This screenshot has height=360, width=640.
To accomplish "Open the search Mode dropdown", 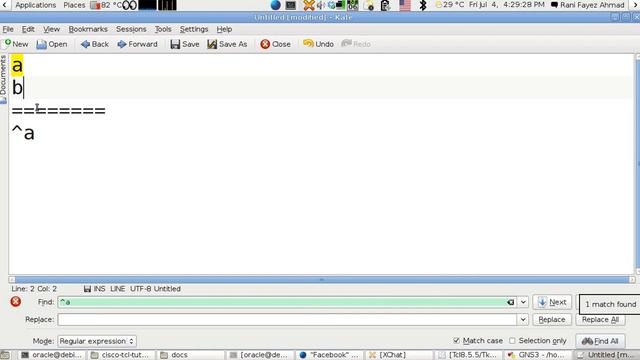I will (97, 341).
